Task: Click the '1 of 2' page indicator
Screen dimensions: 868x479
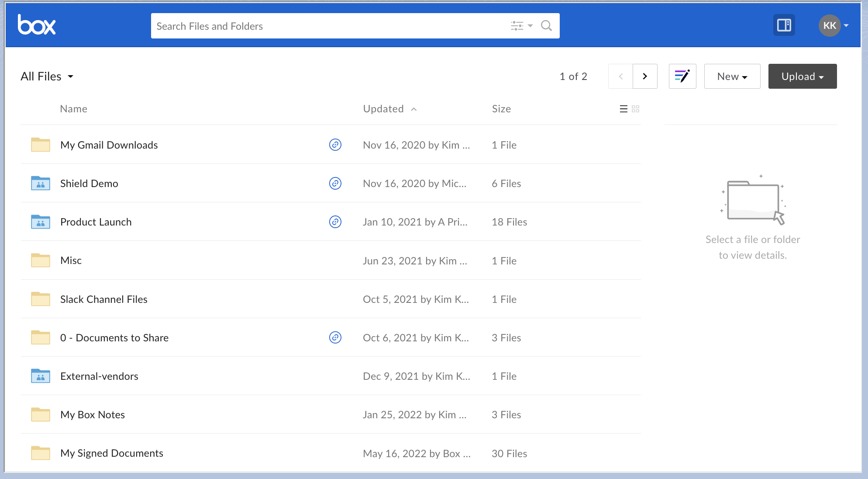Action: click(573, 76)
